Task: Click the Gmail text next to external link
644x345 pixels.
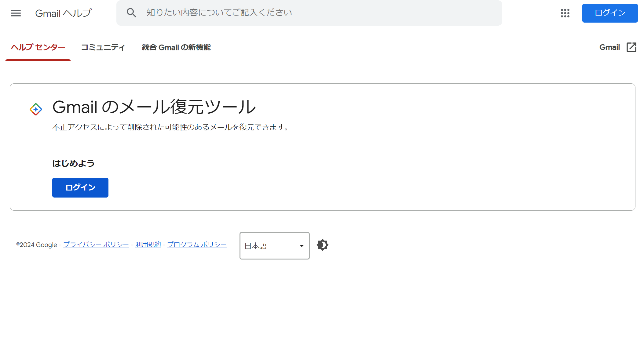Action: click(609, 47)
